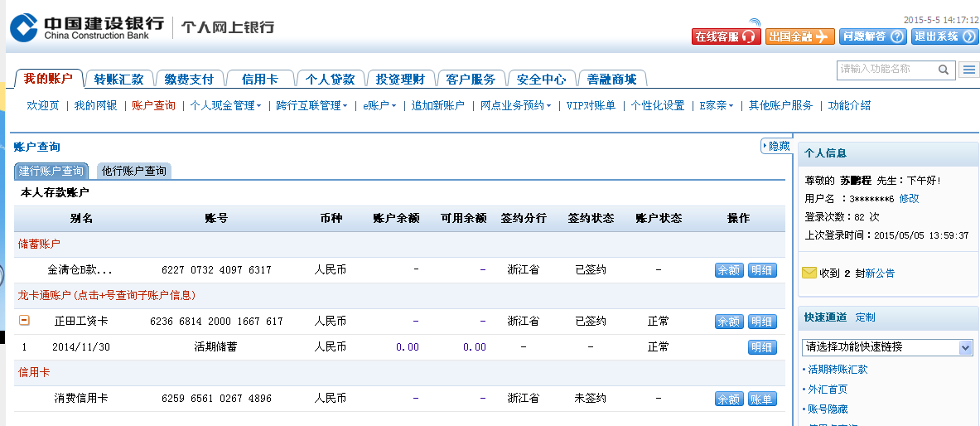Switch to the 他行账户查询 tab

pyautogui.click(x=133, y=171)
